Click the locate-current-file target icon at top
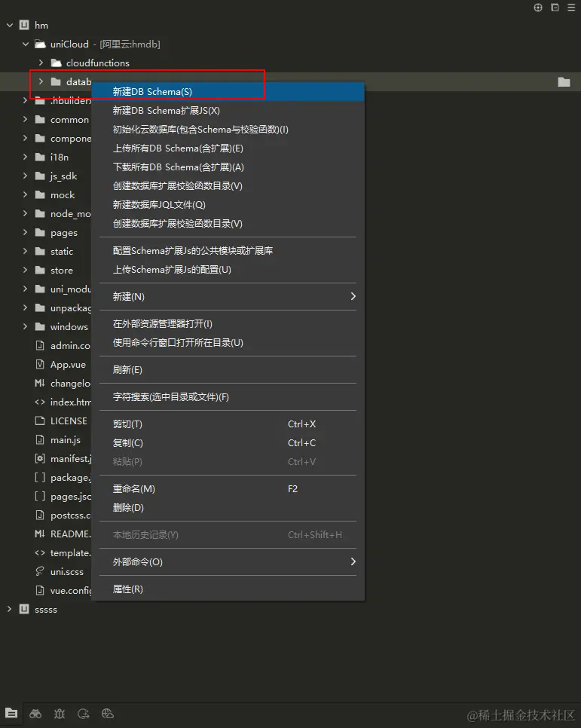This screenshot has height=728, width=581. [x=538, y=8]
